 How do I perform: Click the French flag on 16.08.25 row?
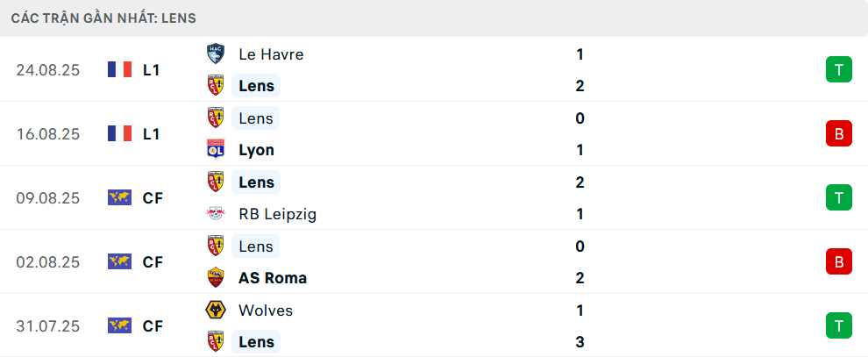119,133
